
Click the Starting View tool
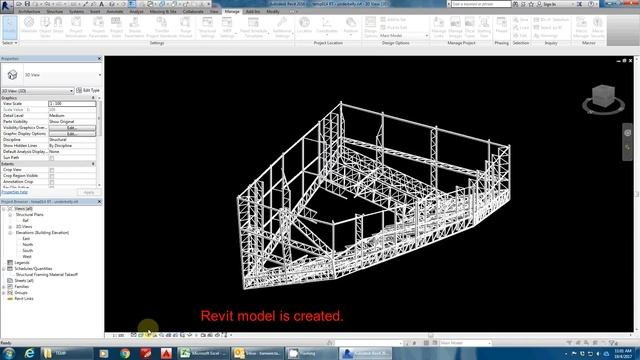[x=484, y=27]
